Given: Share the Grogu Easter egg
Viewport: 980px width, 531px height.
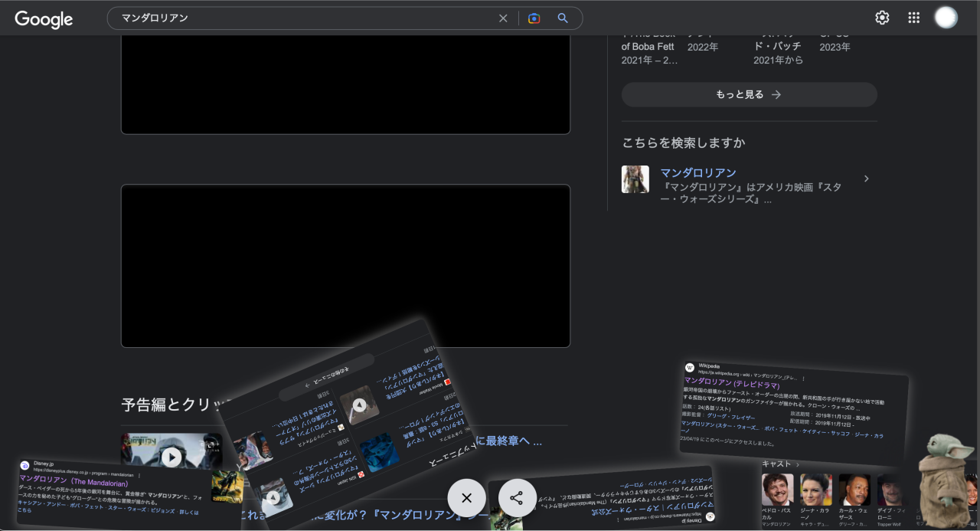Looking at the screenshot, I should point(517,498).
